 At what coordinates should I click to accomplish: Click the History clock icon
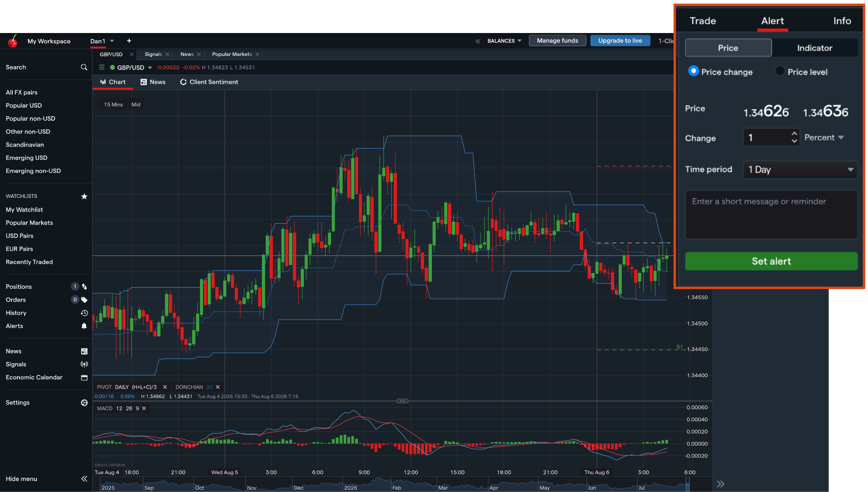(x=84, y=313)
